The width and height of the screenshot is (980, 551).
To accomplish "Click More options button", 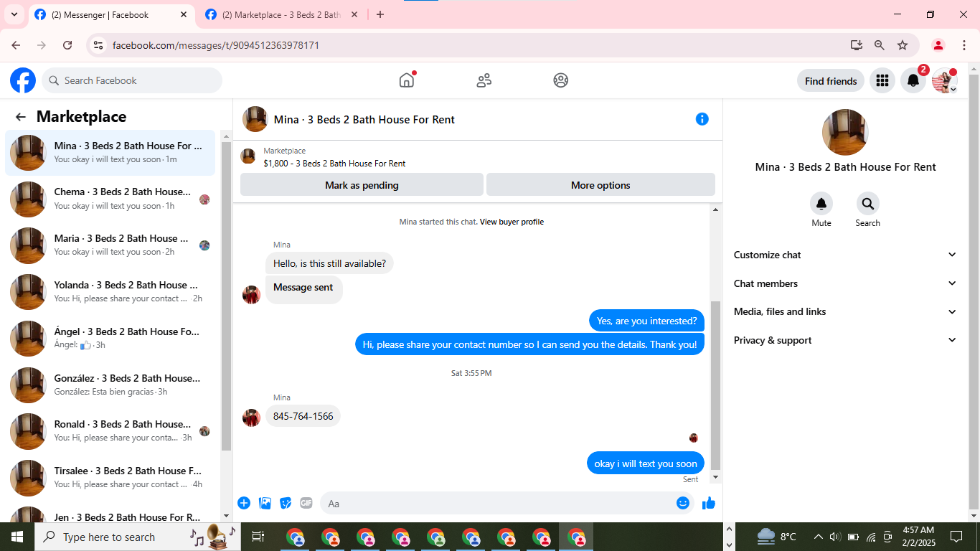I will pos(600,185).
